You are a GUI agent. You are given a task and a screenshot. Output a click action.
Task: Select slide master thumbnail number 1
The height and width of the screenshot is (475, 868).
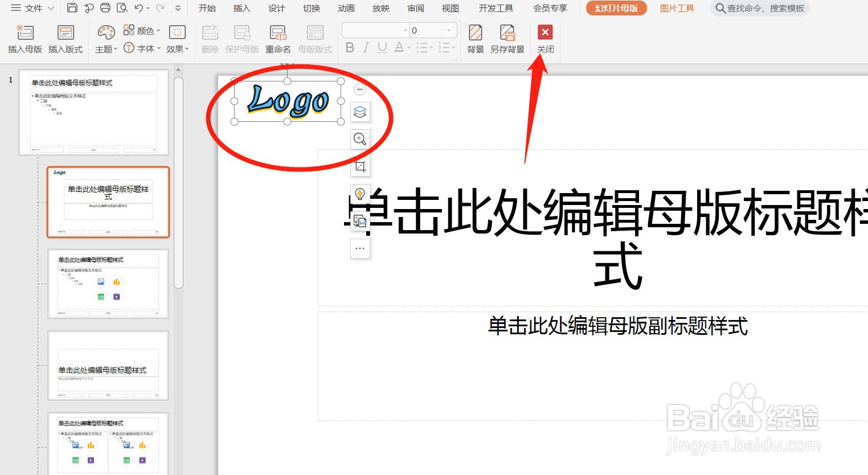(x=93, y=112)
